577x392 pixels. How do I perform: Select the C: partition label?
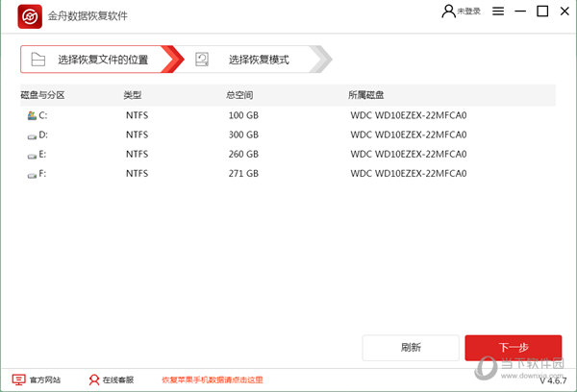pos(43,115)
